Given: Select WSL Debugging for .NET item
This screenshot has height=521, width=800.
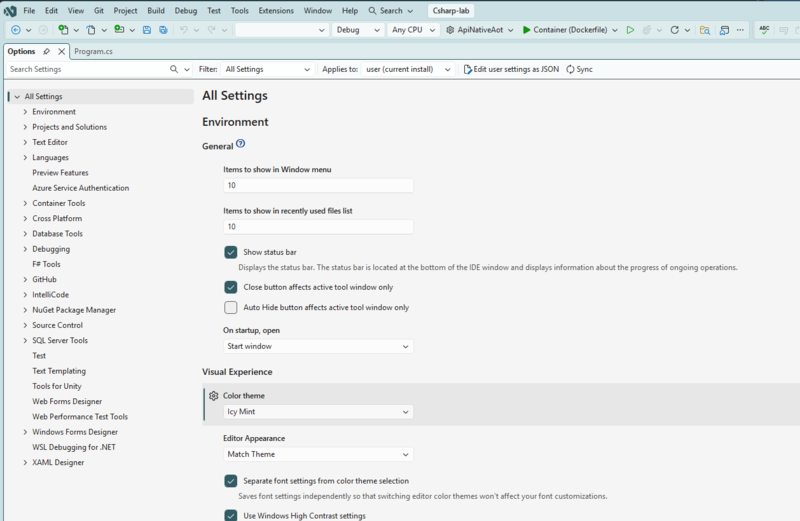Looking at the screenshot, I should [74, 447].
